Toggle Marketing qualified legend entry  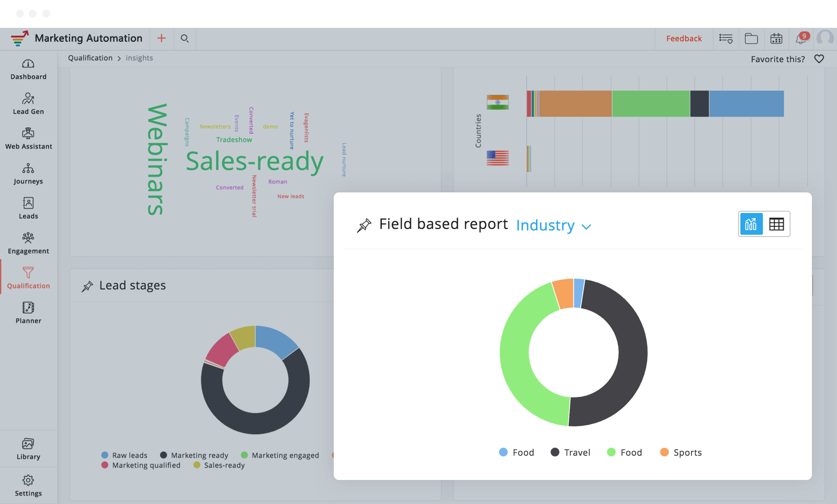tap(141, 465)
